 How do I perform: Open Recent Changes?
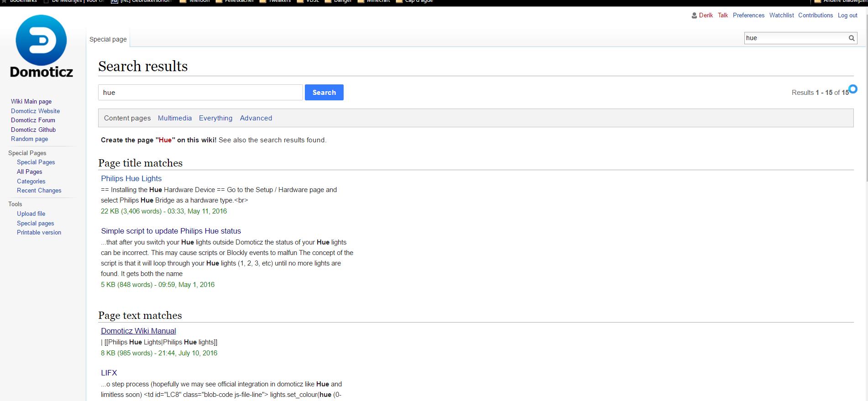point(39,190)
